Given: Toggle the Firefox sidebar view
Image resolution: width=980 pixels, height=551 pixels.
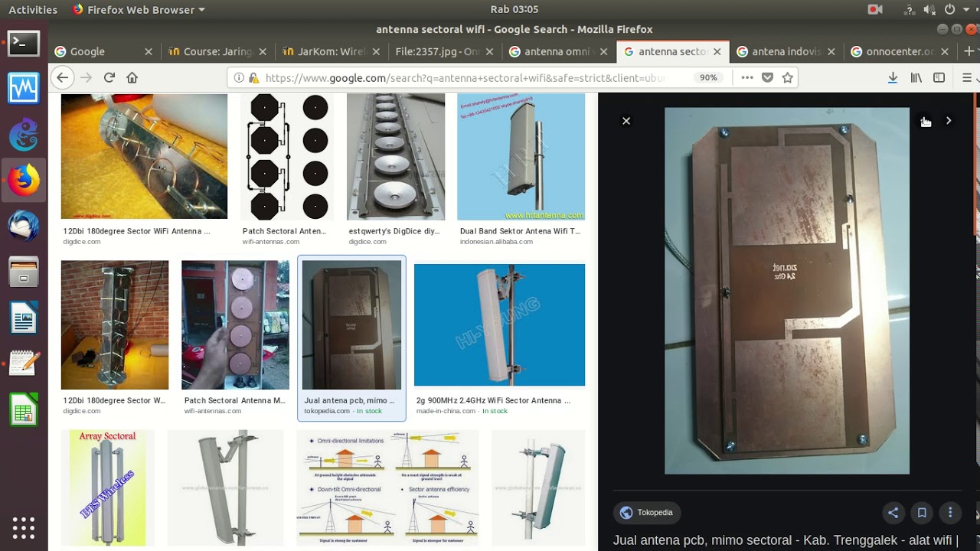Looking at the screenshot, I should click(x=939, y=77).
